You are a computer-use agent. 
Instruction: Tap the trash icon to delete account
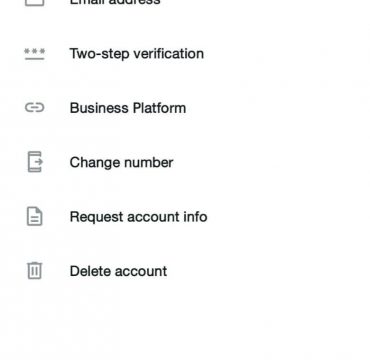[35, 270]
